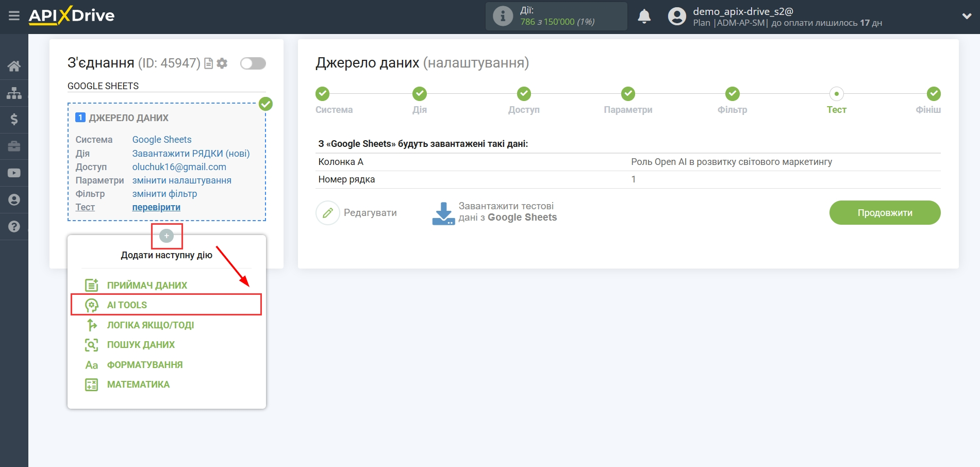Select МАТЕМАТИКА option

coord(138,384)
